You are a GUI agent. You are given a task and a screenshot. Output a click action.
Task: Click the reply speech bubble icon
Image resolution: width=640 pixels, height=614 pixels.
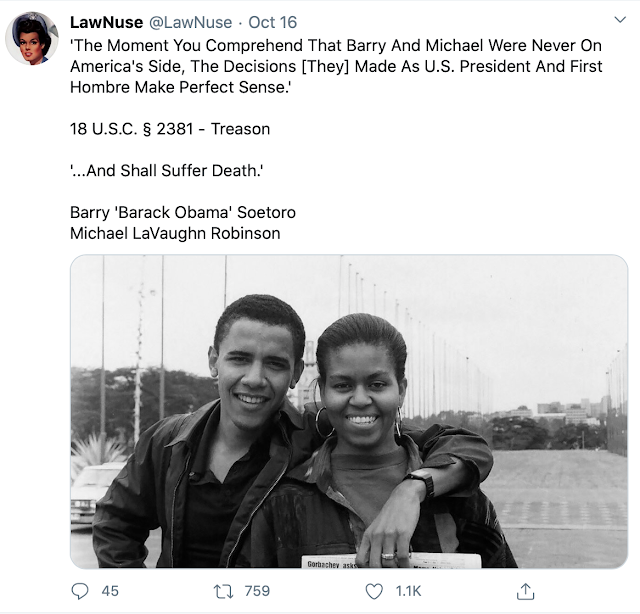[80, 591]
